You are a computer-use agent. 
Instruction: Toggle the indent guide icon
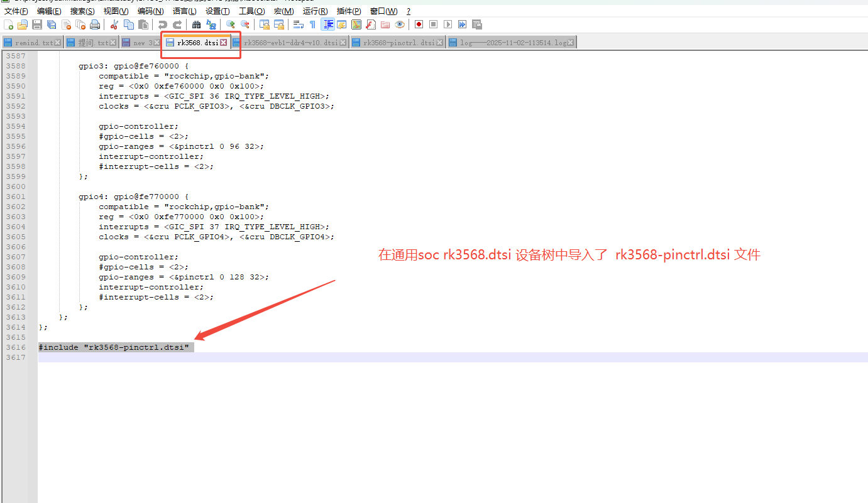click(x=327, y=24)
